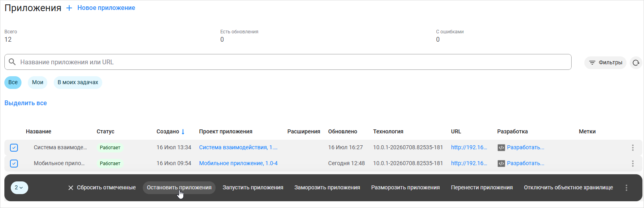This screenshot has width=644, height=208.
Task: Open more actions menu in bottom bar
Action: pos(626,188)
